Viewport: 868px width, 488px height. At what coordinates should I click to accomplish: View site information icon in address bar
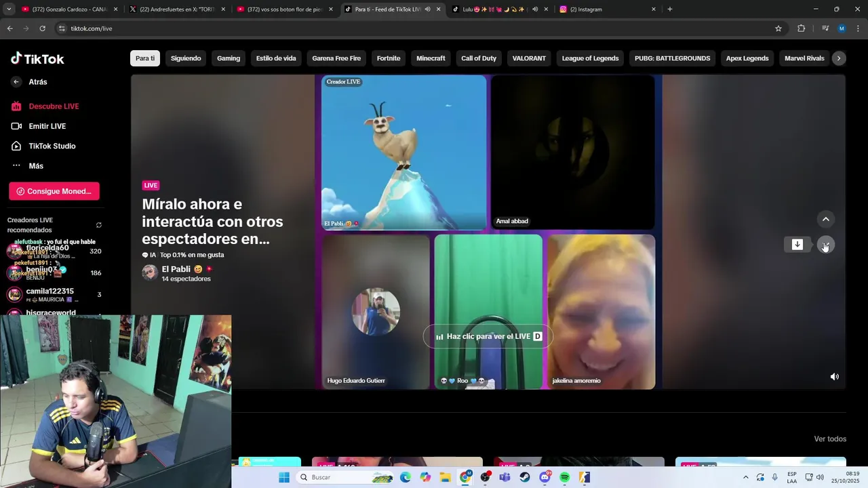(x=62, y=28)
